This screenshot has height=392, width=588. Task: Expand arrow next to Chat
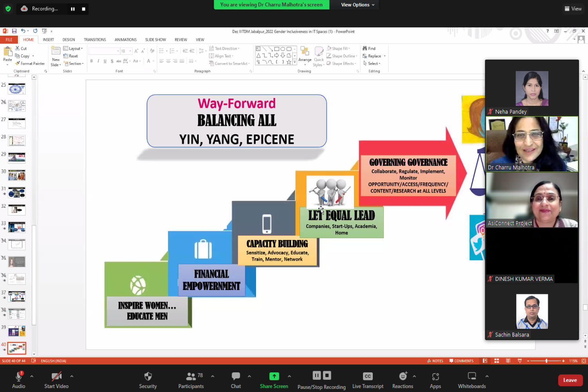(x=249, y=376)
